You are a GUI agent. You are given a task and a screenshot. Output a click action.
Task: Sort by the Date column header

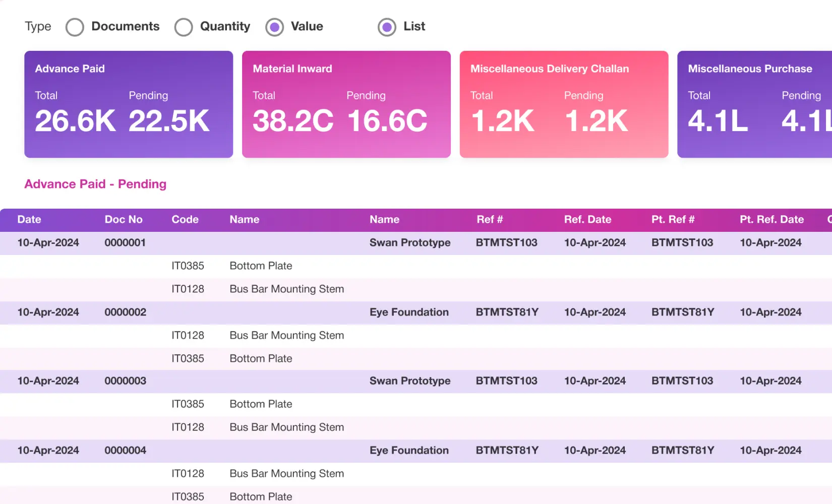pyautogui.click(x=29, y=220)
